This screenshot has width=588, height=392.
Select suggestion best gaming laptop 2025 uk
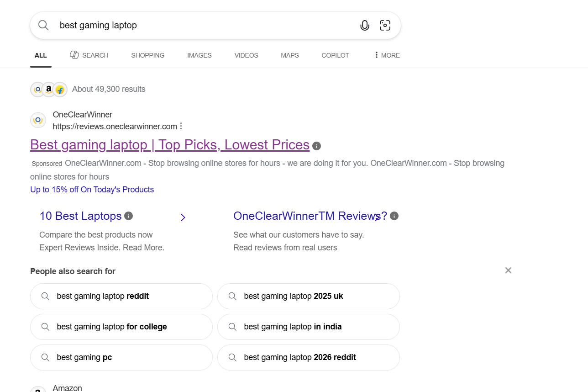[309, 296]
